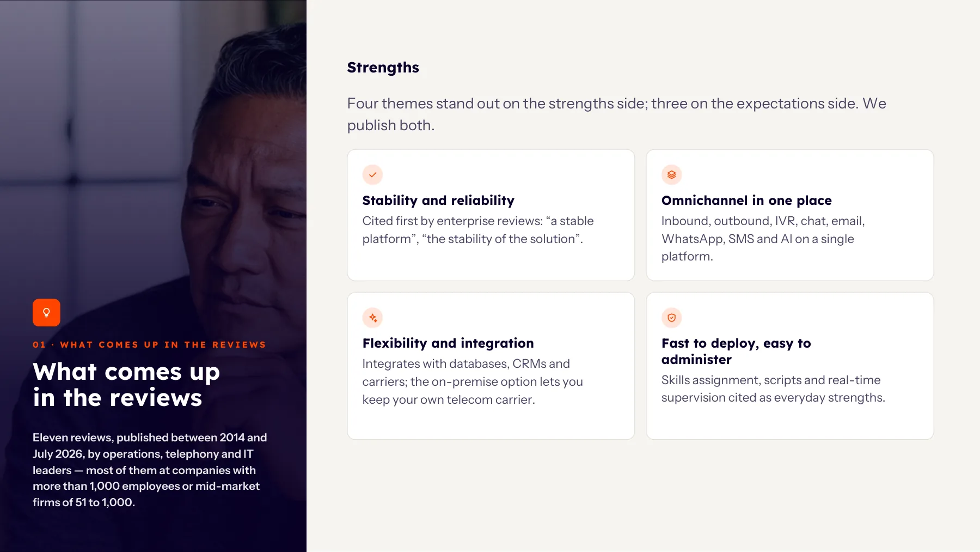Select the Omnichannel in one place heading

[x=746, y=201]
